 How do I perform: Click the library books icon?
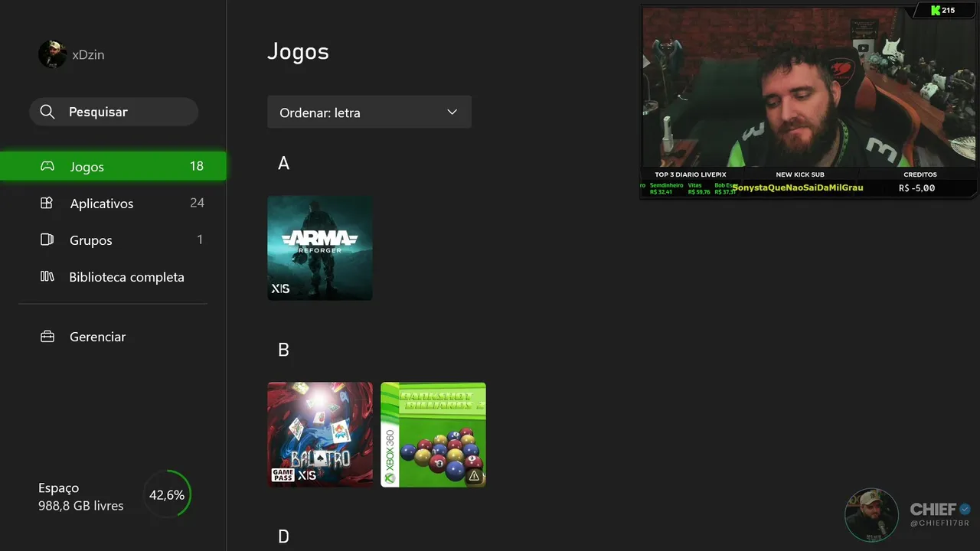47,276
